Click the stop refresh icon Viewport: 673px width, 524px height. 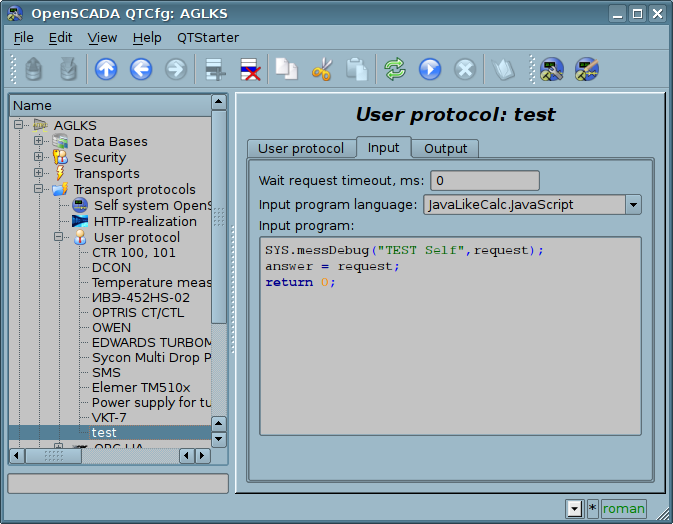coord(465,69)
